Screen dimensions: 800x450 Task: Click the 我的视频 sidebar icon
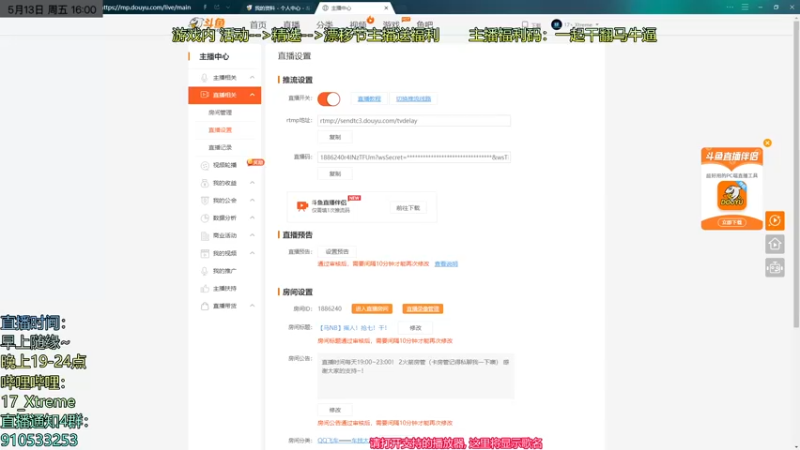pos(205,253)
